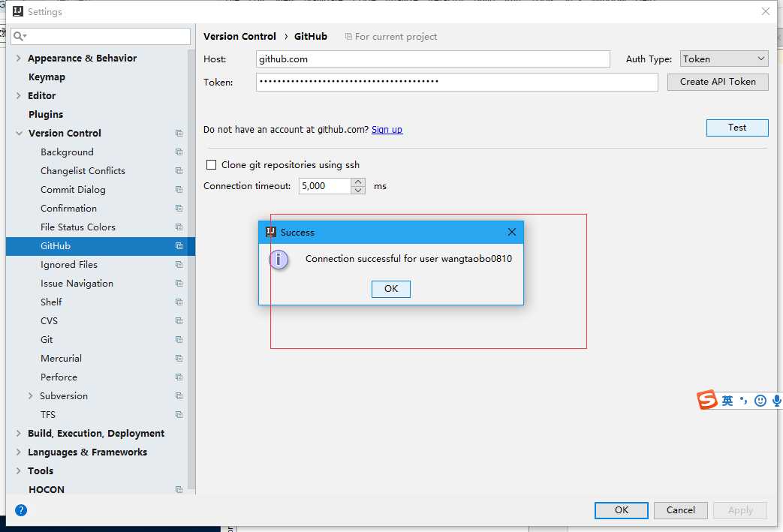Open Mercurial settings page

[x=61, y=359]
